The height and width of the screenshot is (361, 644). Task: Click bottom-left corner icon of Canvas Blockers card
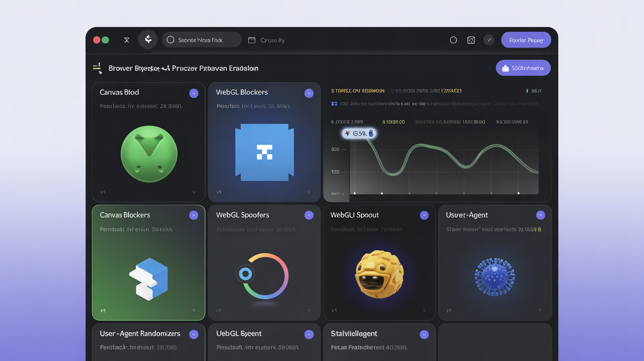pyautogui.click(x=103, y=310)
